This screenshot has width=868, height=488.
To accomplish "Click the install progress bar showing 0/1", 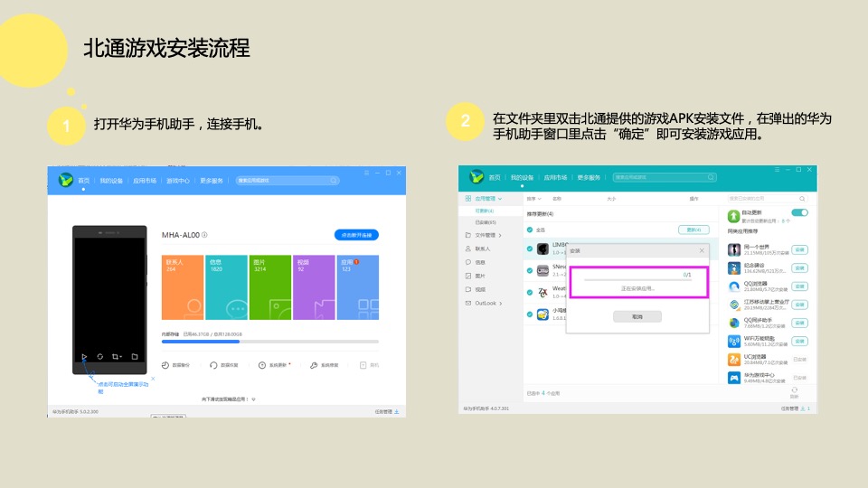I will (637, 280).
